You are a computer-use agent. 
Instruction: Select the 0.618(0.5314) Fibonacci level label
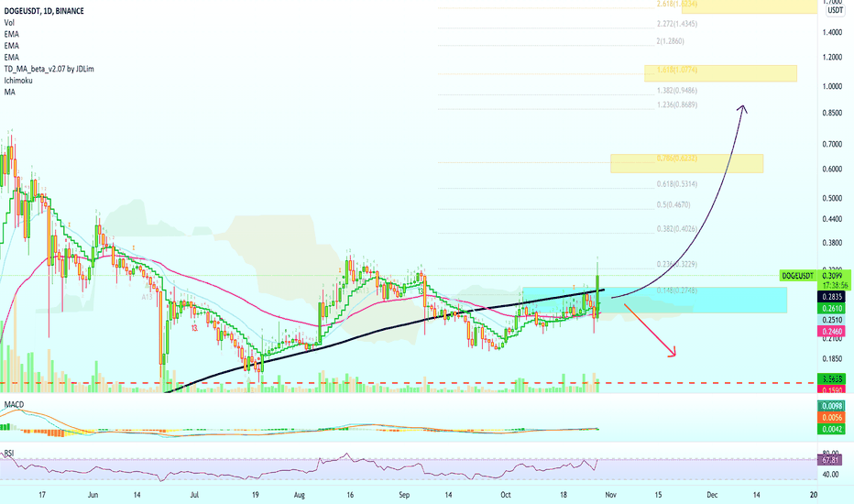(x=677, y=184)
